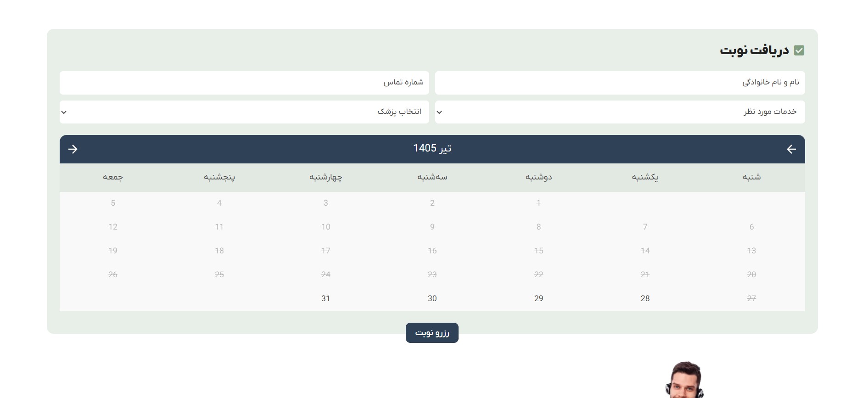
Task: Click the support agent avatar with headset
Action: coord(684,380)
